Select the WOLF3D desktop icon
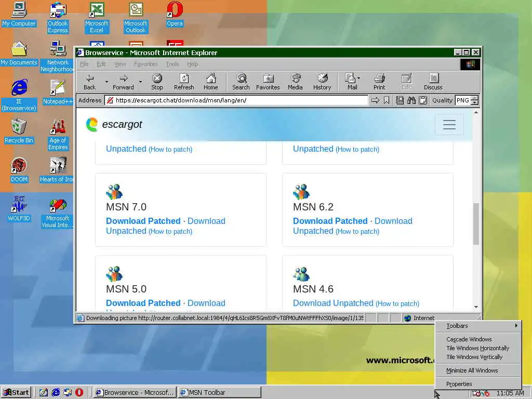Viewport: 532px width, 399px height. (x=19, y=209)
